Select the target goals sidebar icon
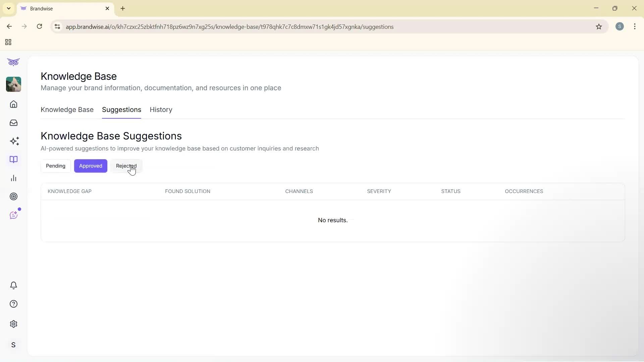This screenshot has width=644, height=362. click(13, 196)
